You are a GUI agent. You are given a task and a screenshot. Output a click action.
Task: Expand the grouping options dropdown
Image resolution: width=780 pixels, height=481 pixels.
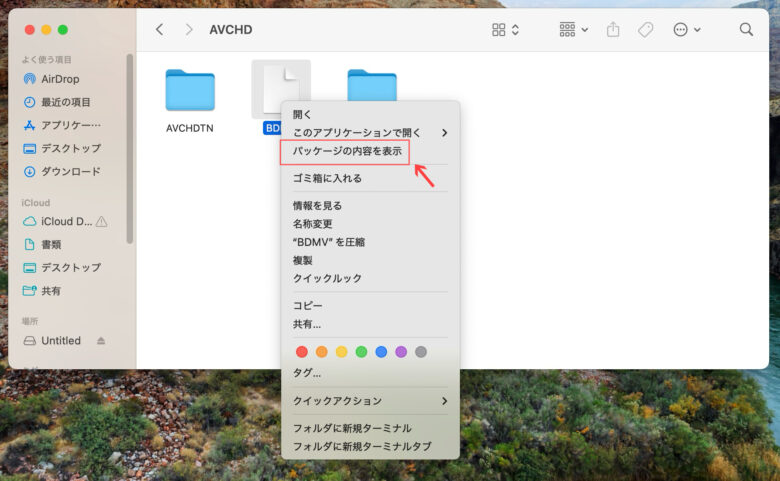click(x=573, y=30)
